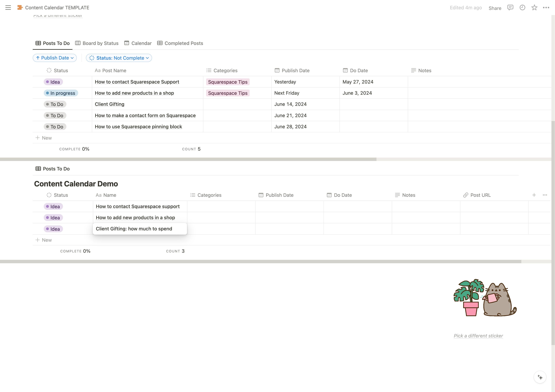Open the Completed Posts tab

(x=180, y=43)
